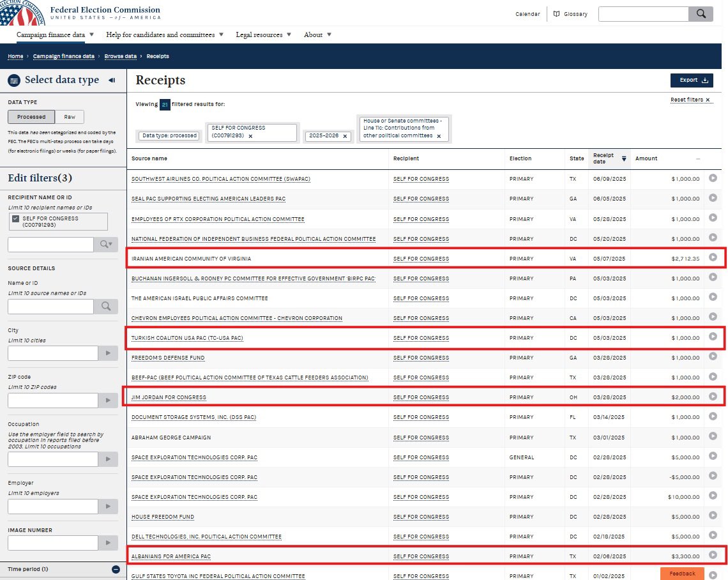Open recipient link in BEEF-PAC row
Image resolution: width=728 pixels, height=580 pixels.
coord(421,378)
